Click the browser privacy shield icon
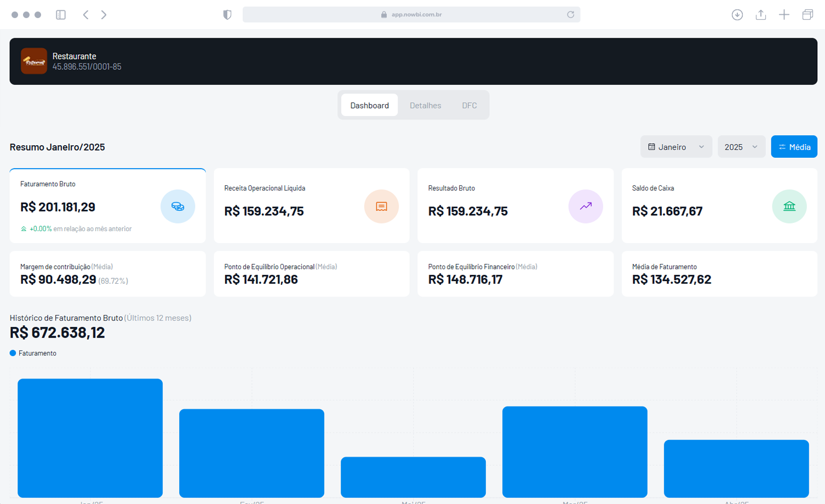 [227, 15]
